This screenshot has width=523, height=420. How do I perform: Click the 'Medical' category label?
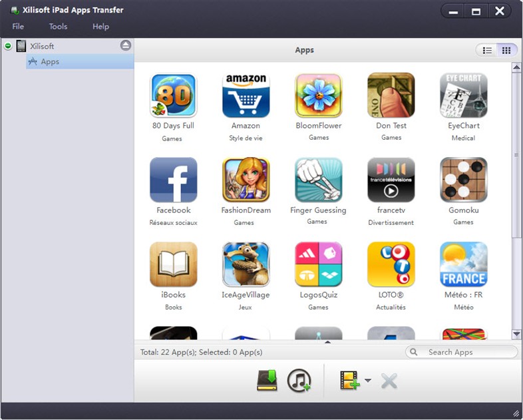(463, 138)
